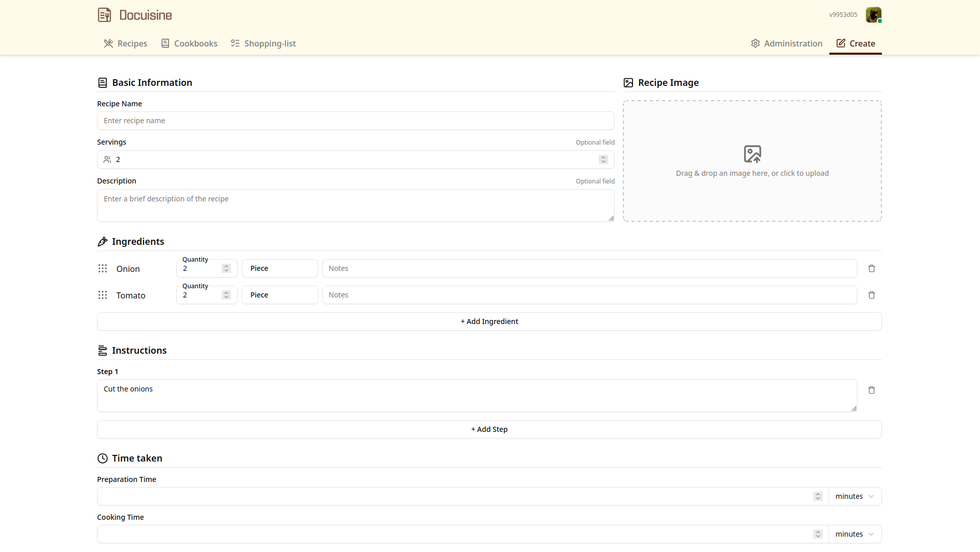This screenshot has width=980, height=552.
Task: Remove Step 1 with its trash icon
Action: point(872,390)
